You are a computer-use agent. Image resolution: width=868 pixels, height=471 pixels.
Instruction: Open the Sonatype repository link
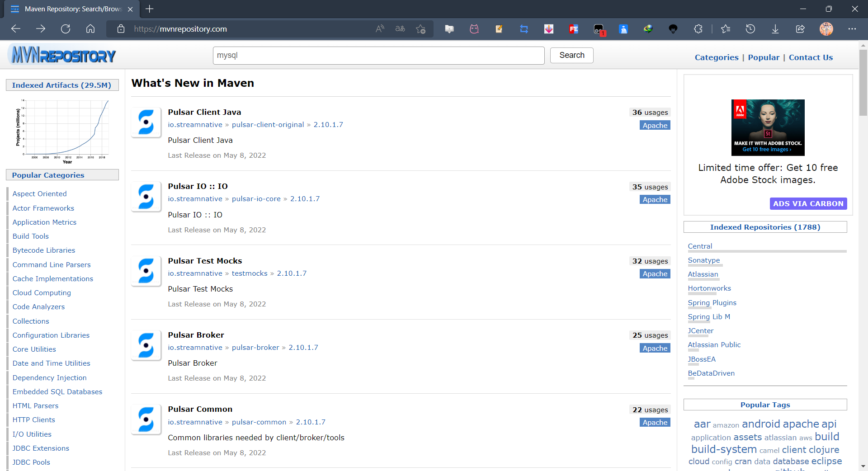pos(704,260)
